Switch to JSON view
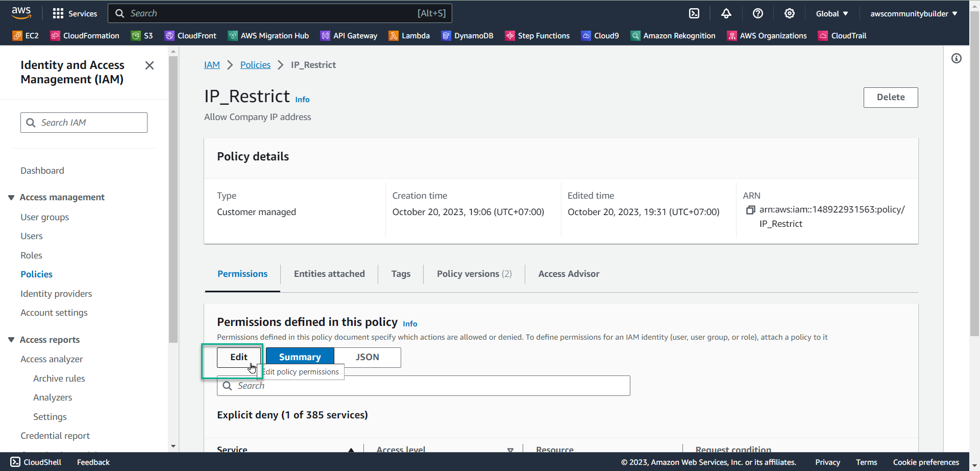The height and width of the screenshot is (471, 980). (367, 357)
